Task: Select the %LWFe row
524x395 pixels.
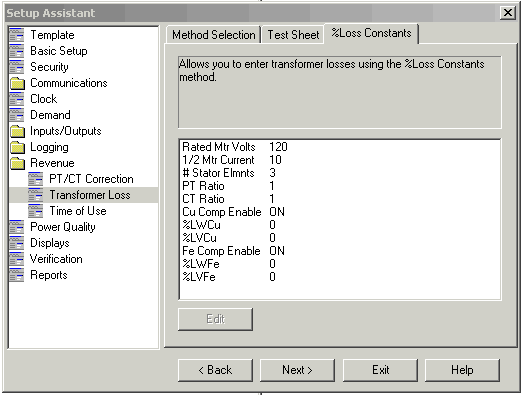Action: tap(340, 264)
